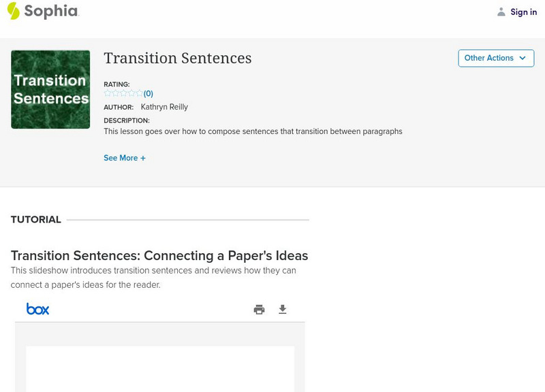Screen dimensions: 545x392
Task: Open the Sign in link
Action: [523, 12]
